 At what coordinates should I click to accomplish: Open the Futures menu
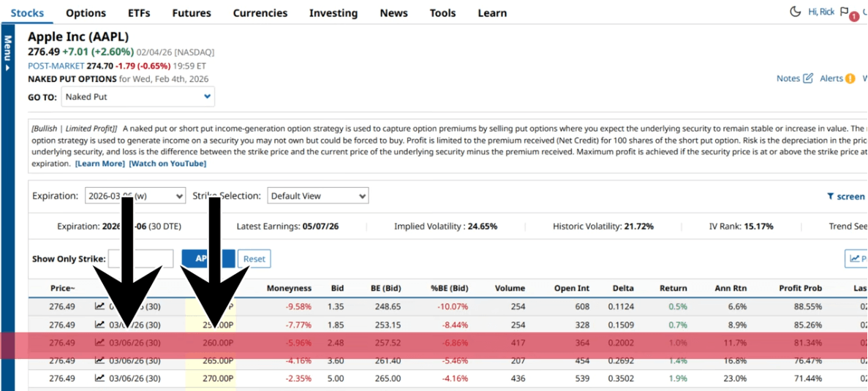pyautogui.click(x=192, y=12)
